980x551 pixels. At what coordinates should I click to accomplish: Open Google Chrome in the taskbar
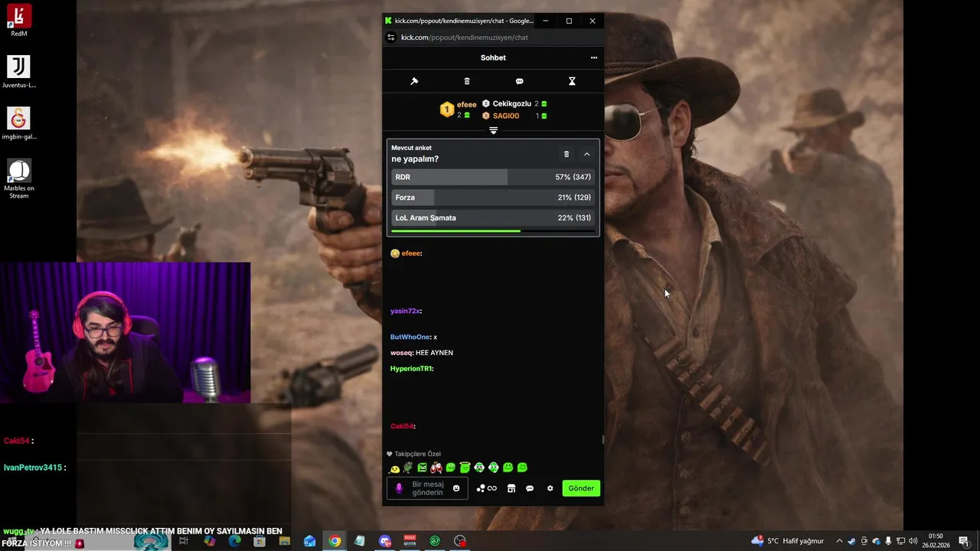click(x=335, y=541)
